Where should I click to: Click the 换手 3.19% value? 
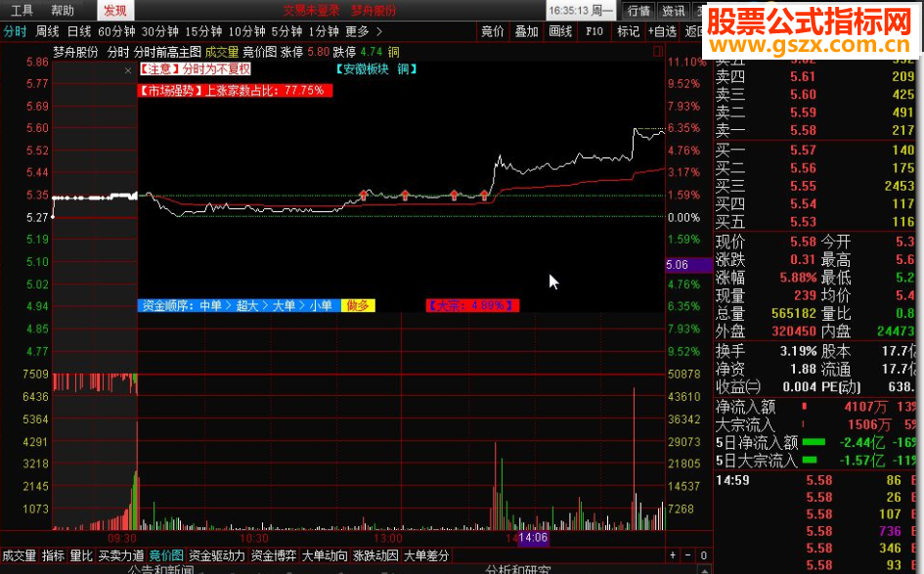pos(799,351)
